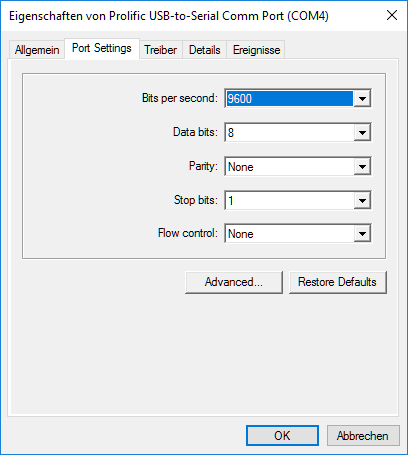Click the Restore Defaults button
The height and width of the screenshot is (455, 408).
click(x=338, y=282)
